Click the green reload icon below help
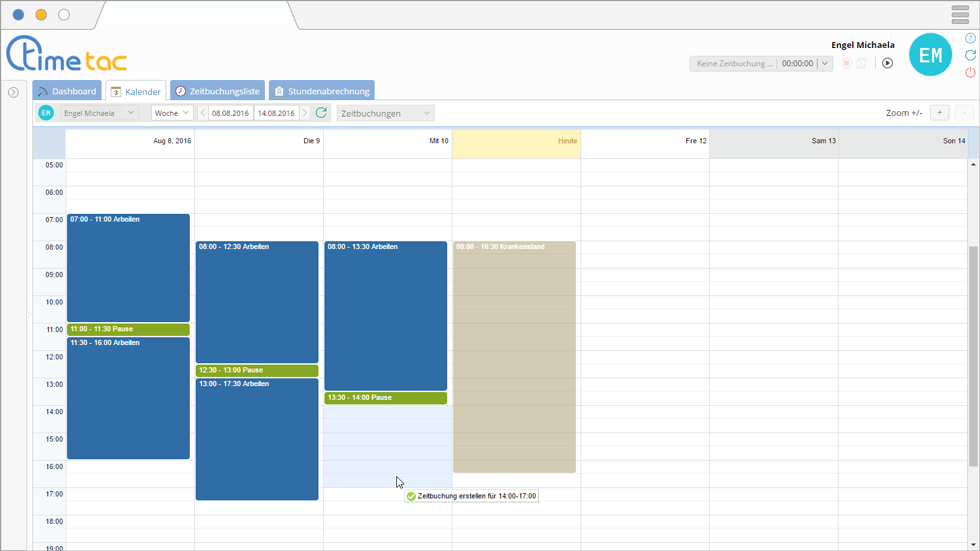The width and height of the screenshot is (980, 551). click(x=970, y=55)
